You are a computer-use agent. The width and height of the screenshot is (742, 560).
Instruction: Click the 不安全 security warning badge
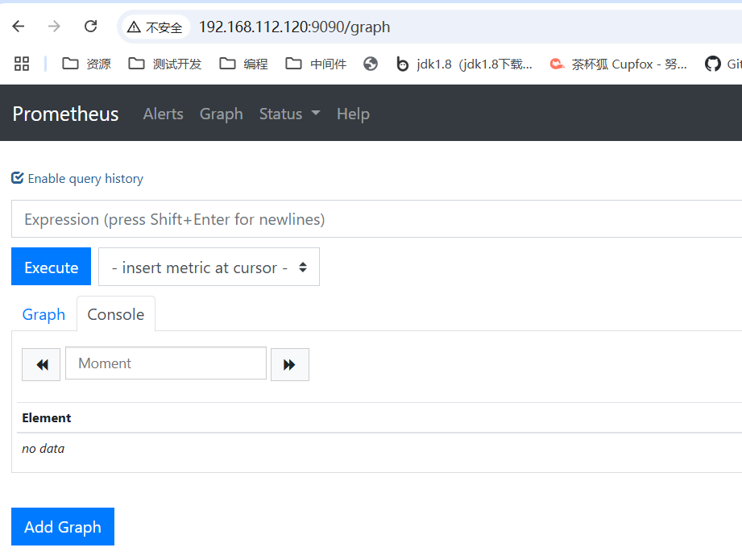(x=155, y=27)
